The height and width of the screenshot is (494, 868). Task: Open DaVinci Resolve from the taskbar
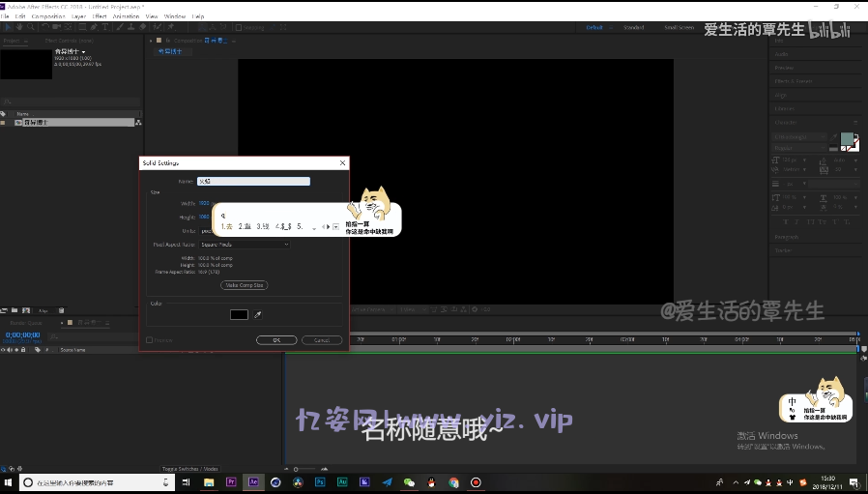(298, 482)
